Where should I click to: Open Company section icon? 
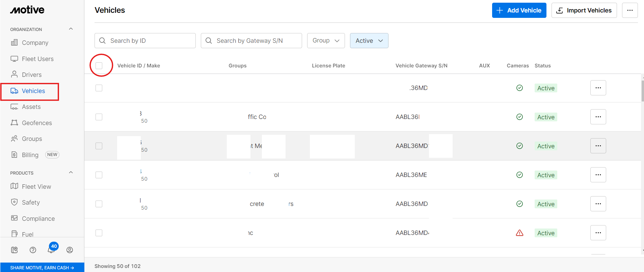coord(14,42)
